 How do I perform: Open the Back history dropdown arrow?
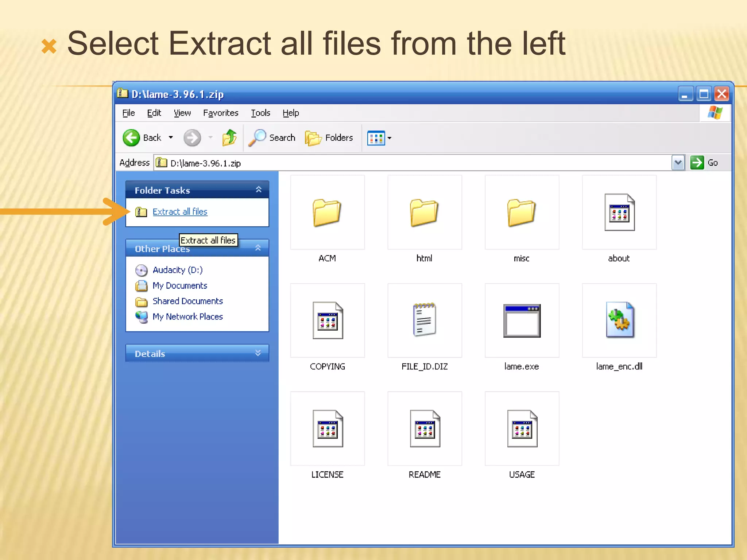171,138
